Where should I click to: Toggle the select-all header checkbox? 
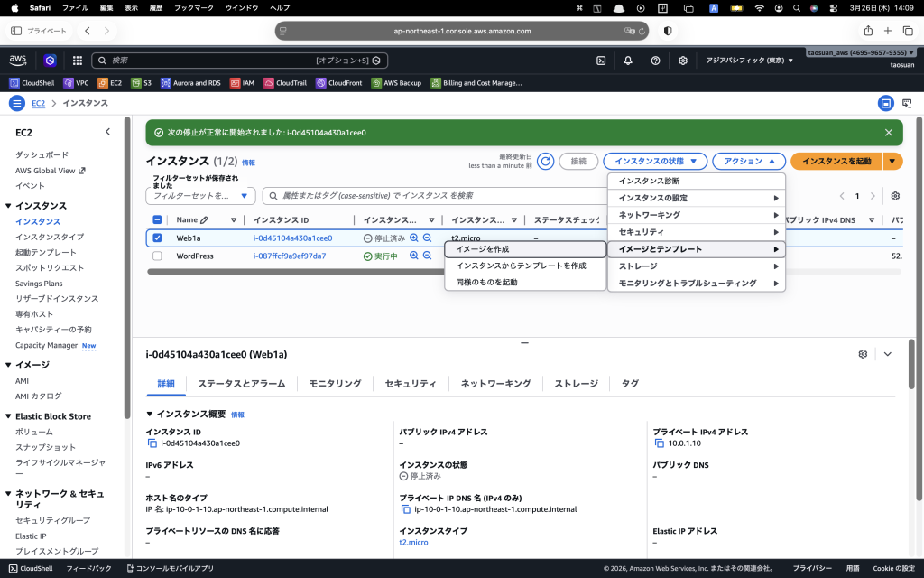pos(157,219)
